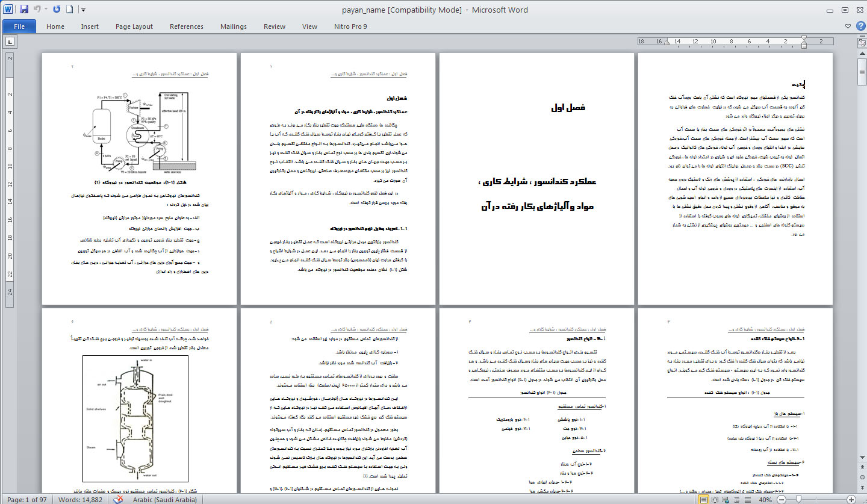Click the zoom slider handle
This screenshot has height=504, width=867.
click(798, 500)
